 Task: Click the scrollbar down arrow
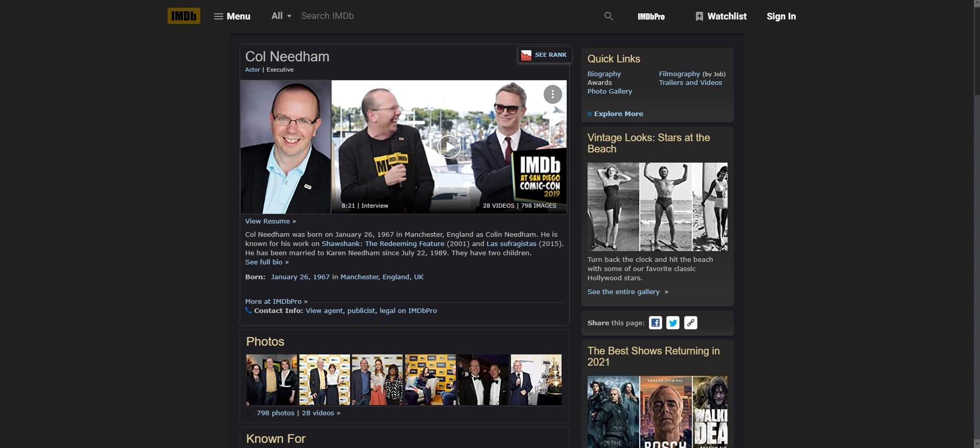(x=977, y=444)
